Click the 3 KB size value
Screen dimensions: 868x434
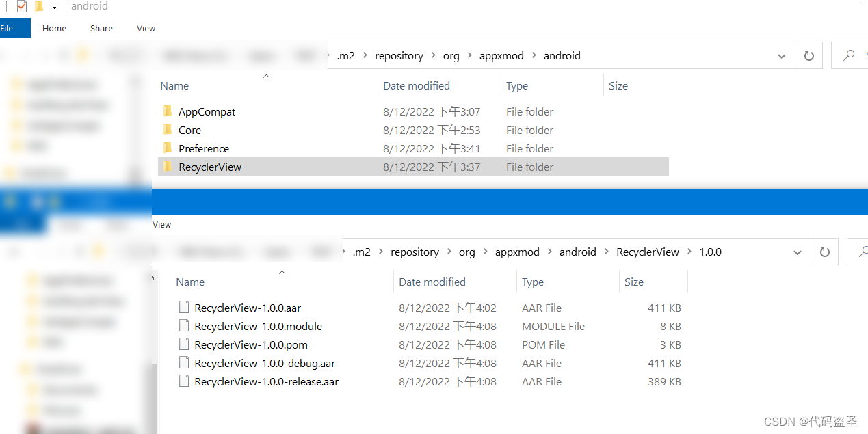coord(670,344)
